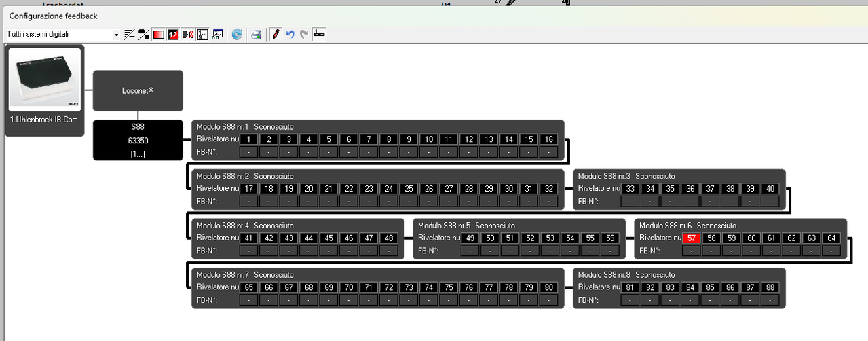868x341 pixels.
Task: Select detector number 84
Action: tap(690, 287)
